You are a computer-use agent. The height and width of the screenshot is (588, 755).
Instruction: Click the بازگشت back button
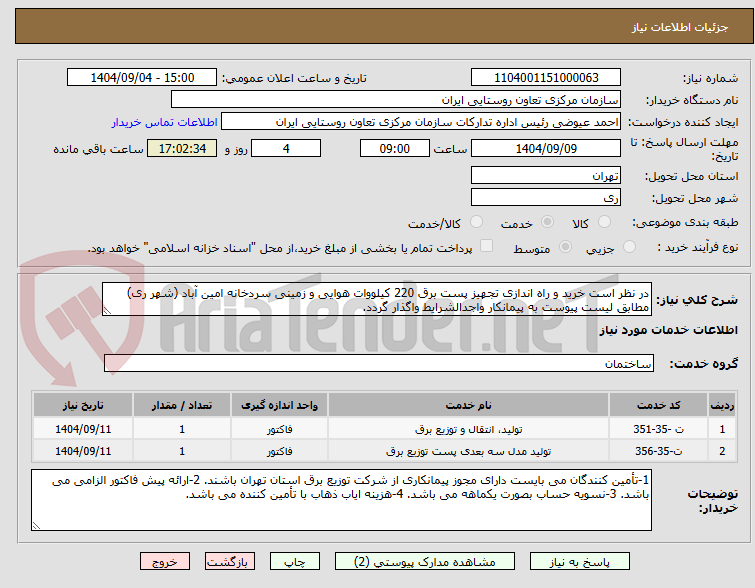[230, 562]
